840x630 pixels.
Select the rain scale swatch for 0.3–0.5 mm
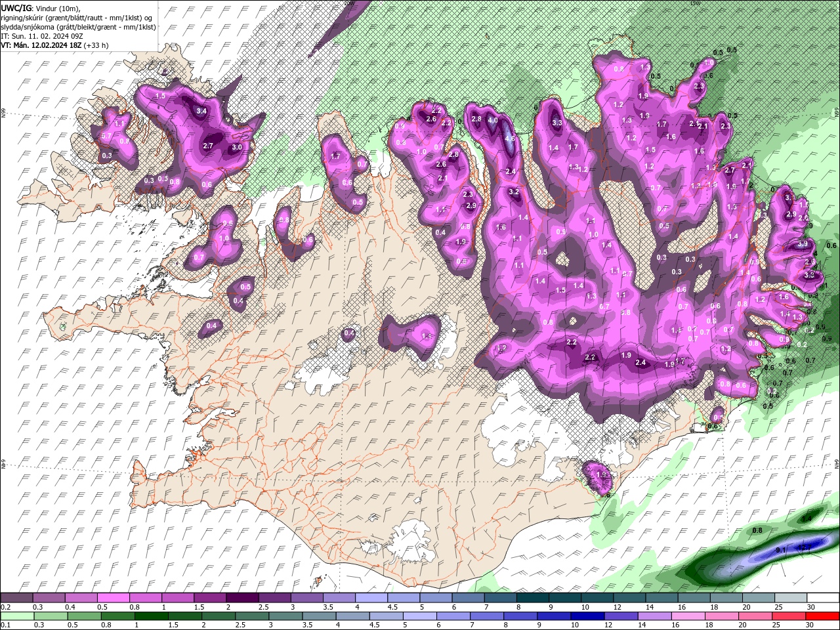51,616
